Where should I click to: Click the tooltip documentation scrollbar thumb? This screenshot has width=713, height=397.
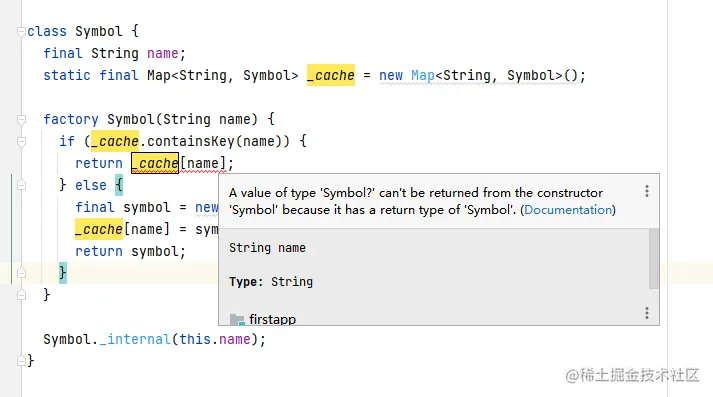[x=653, y=258]
